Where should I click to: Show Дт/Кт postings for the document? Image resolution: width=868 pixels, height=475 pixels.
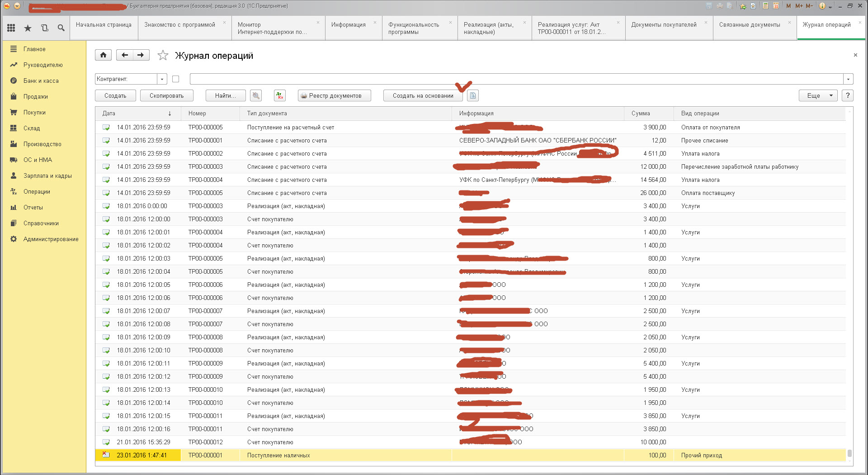pos(279,95)
